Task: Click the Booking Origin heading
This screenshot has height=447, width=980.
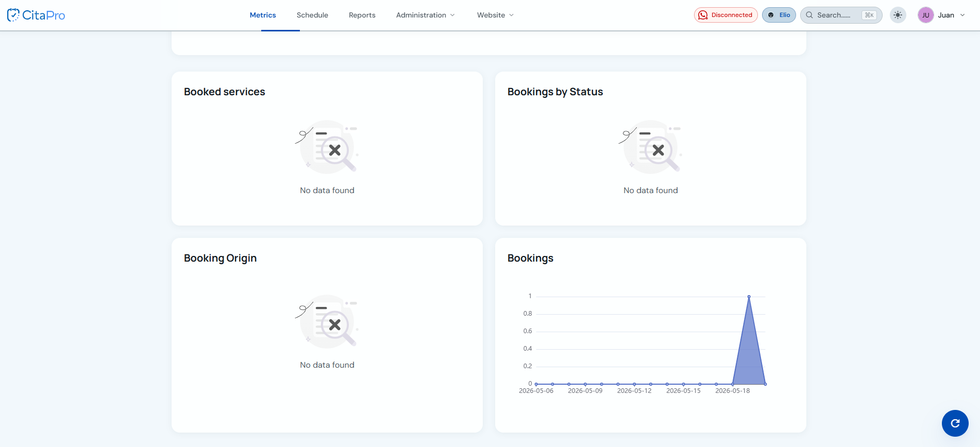Action: point(220,258)
